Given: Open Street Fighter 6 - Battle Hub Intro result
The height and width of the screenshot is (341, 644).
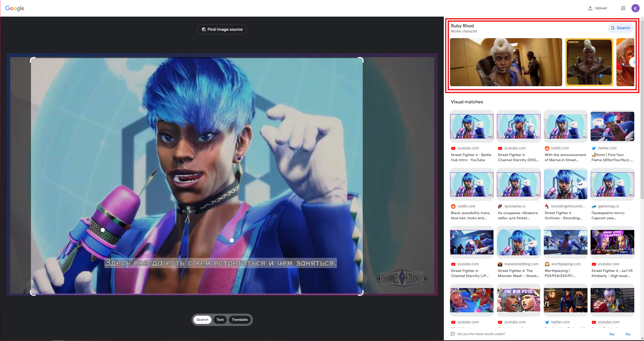Looking at the screenshot, I should (471, 157).
